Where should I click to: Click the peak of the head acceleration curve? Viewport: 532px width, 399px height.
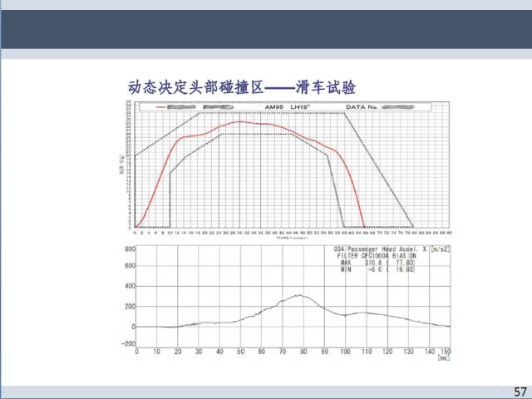point(298,296)
